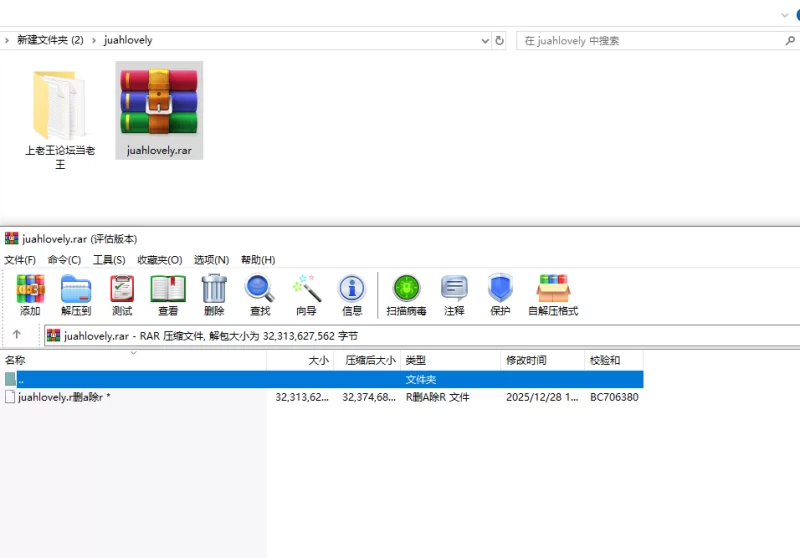
Task: Click WinRAR title bar app icon
Action: click(x=11, y=238)
